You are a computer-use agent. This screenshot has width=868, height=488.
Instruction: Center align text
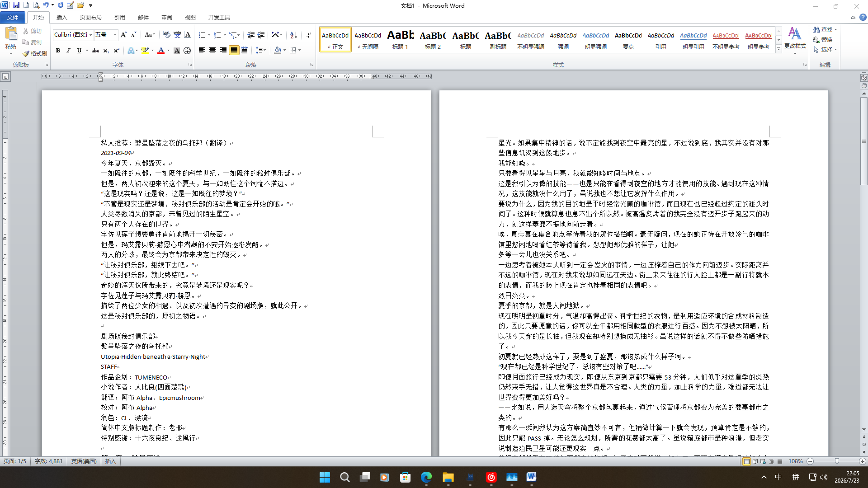212,50
